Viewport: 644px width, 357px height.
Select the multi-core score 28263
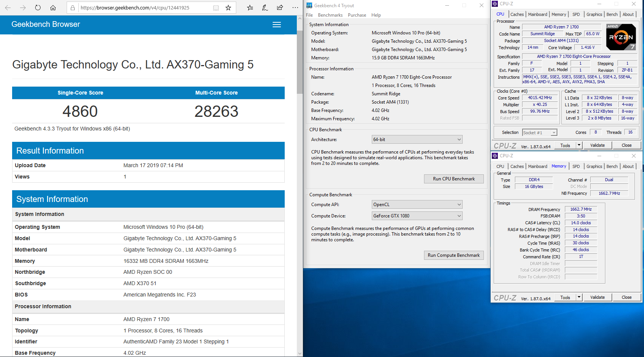217,111
